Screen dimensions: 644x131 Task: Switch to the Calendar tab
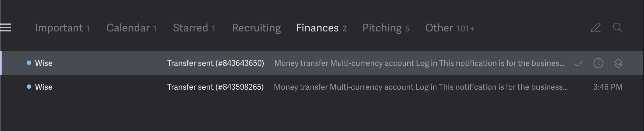click(x=131, y=28)
